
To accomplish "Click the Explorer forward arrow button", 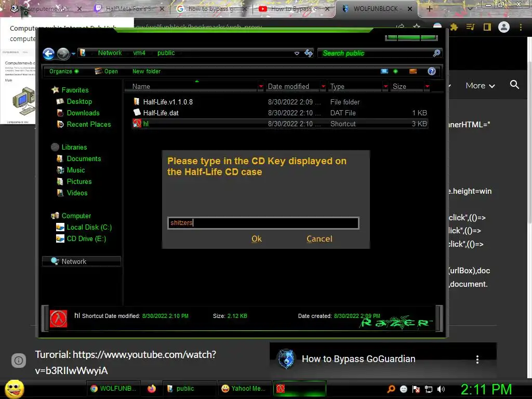I will 63,54.
